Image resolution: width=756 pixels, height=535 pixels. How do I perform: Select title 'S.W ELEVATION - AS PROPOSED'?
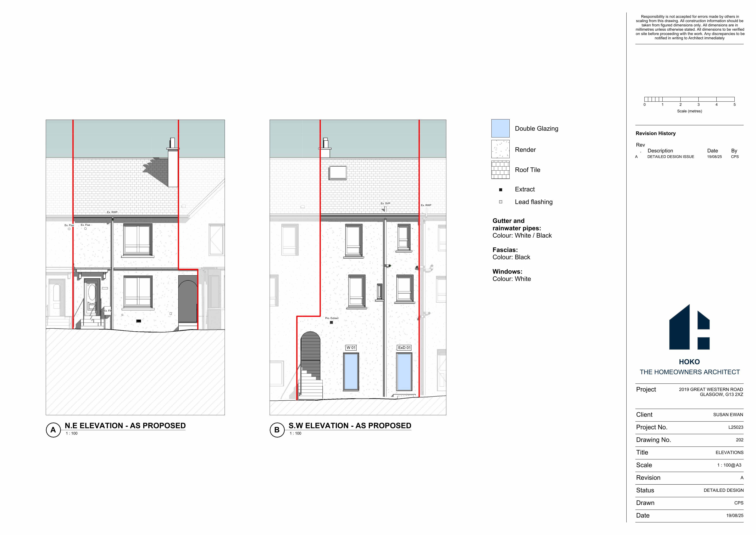click(350, 426)
